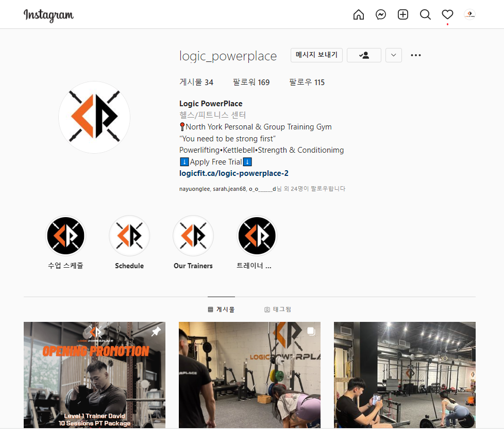This screenshot has width=504, height=440.
Task: Open own profile avatar in top bar
Action: pyautogui.click(x=469, y=14)
